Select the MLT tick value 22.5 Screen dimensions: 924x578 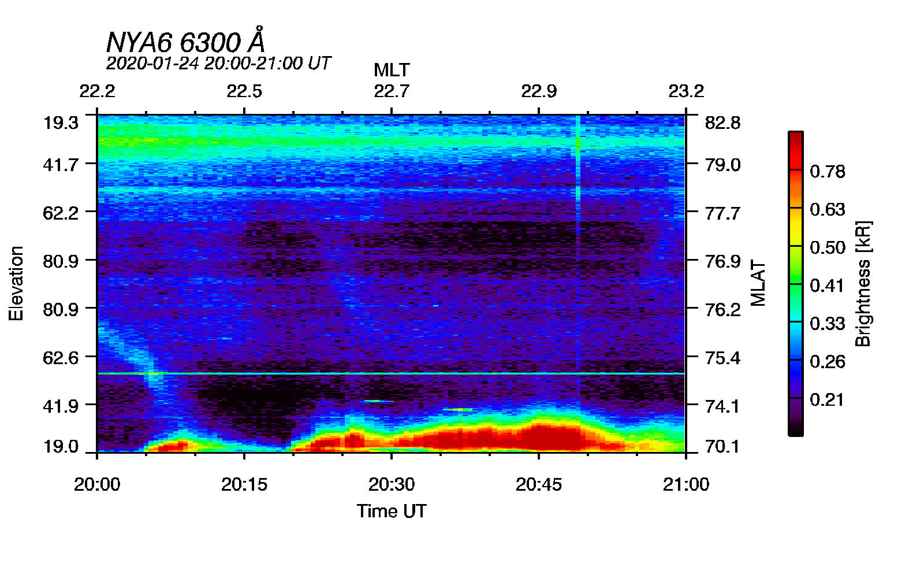click(x=244, y=91)
